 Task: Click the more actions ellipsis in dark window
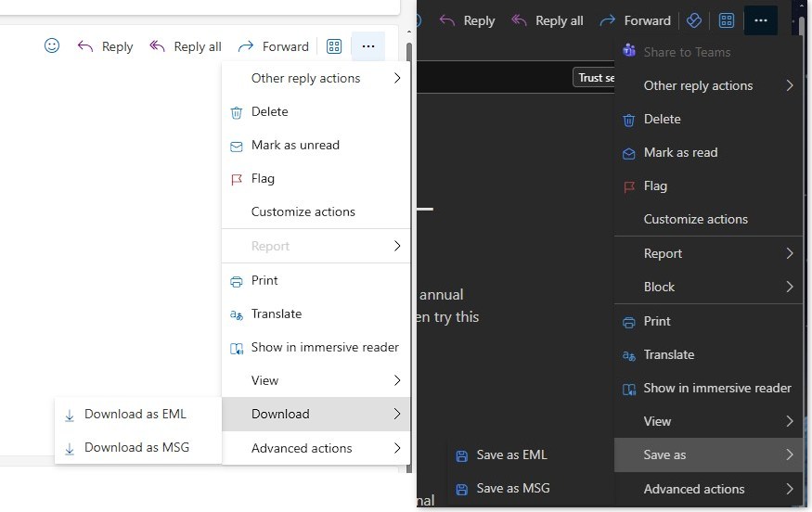click(761, 20)
